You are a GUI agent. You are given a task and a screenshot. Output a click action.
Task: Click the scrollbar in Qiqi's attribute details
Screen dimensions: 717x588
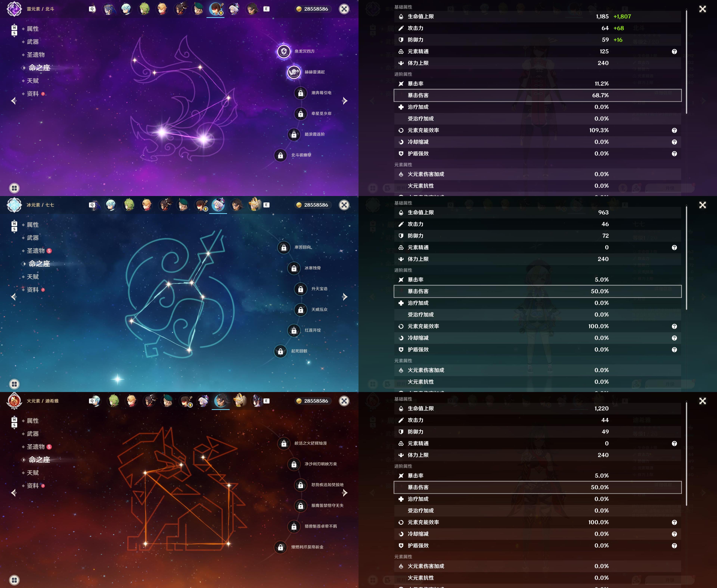[x=687, y=258]
